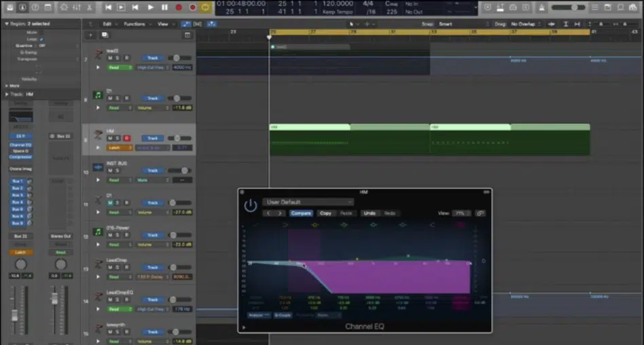644x345 pixels.
Task: Click the waveform vertical zoom button
Action: [552, 24]
